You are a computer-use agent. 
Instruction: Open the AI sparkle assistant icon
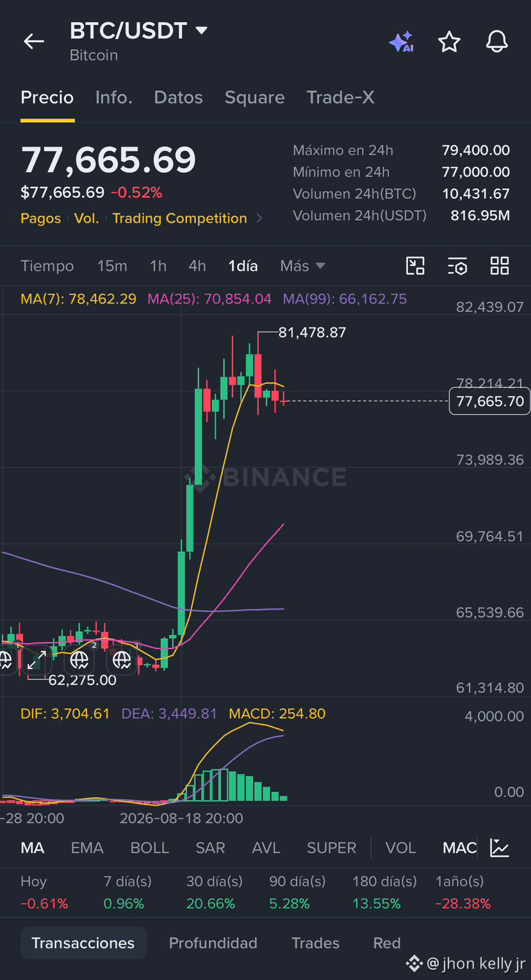(402, 42)
